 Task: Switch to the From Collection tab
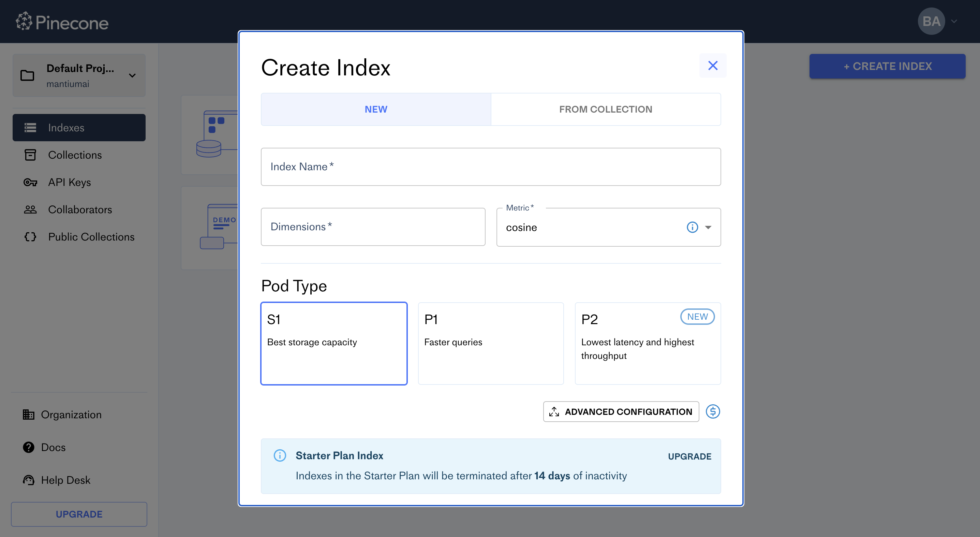(606, 109)
